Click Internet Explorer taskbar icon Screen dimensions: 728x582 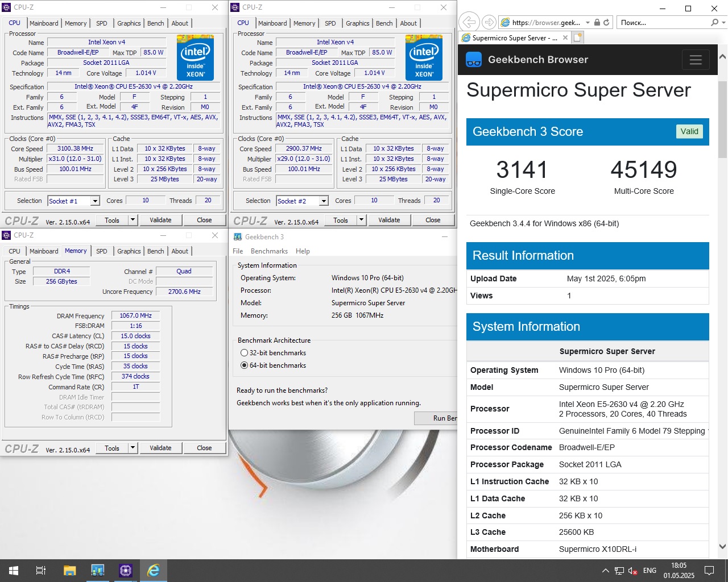[153, 571]
